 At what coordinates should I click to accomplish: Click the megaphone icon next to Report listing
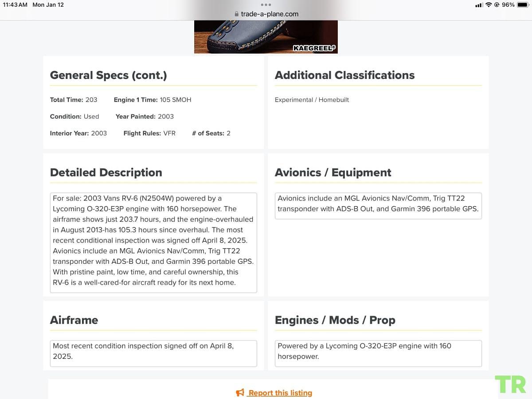point(240,393)
